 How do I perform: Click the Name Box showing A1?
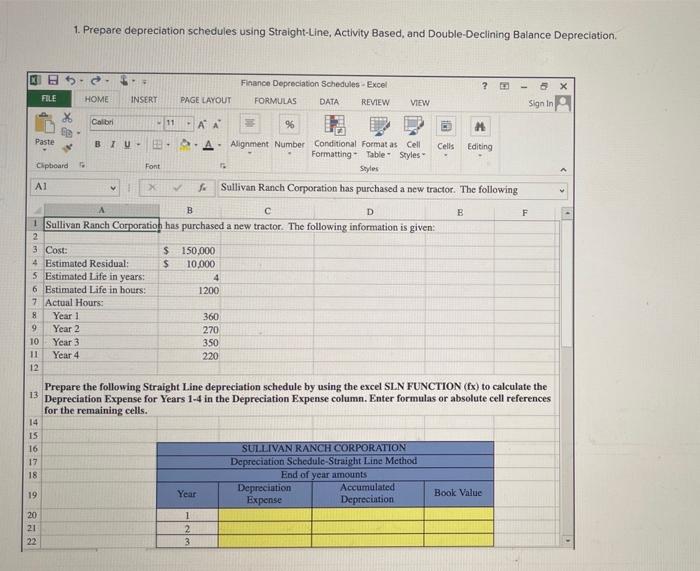75,187
